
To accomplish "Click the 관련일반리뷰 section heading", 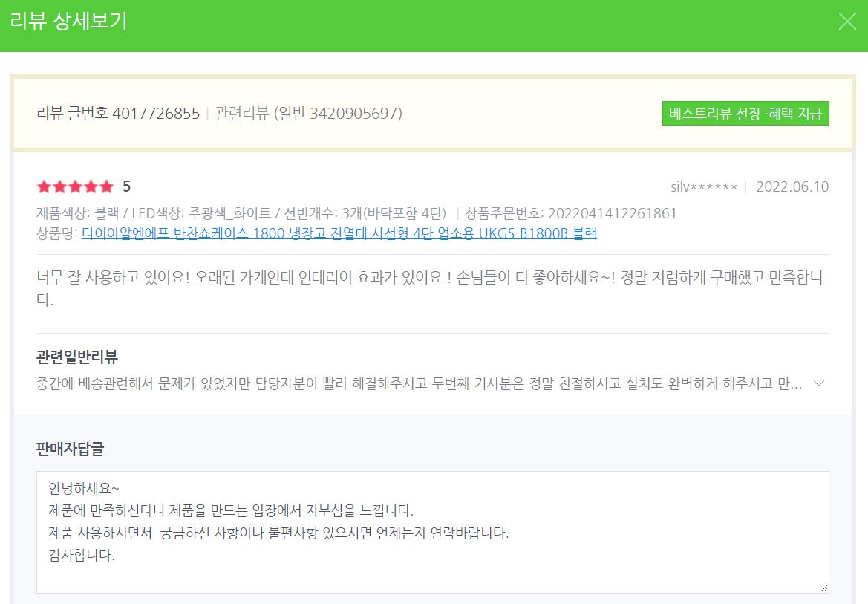I will point(77,357).
